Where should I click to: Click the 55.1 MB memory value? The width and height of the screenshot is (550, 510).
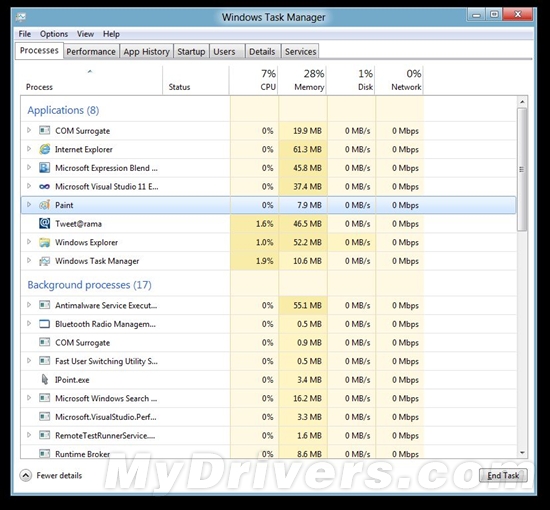(x=307, y=306)
